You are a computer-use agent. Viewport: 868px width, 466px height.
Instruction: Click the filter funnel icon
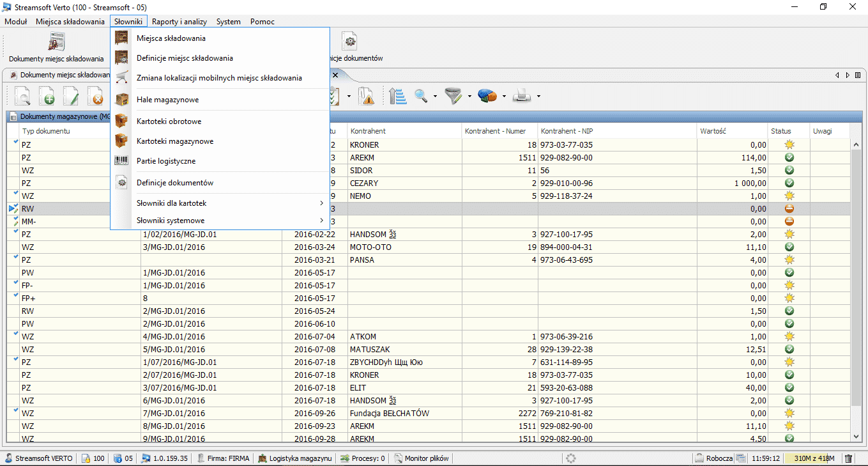tap(454, 97)
